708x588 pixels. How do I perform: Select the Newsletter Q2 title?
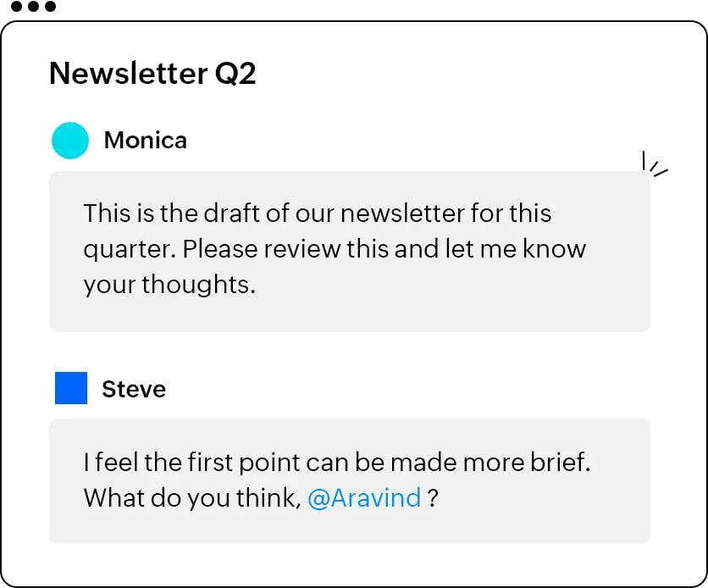pos(152,74)
